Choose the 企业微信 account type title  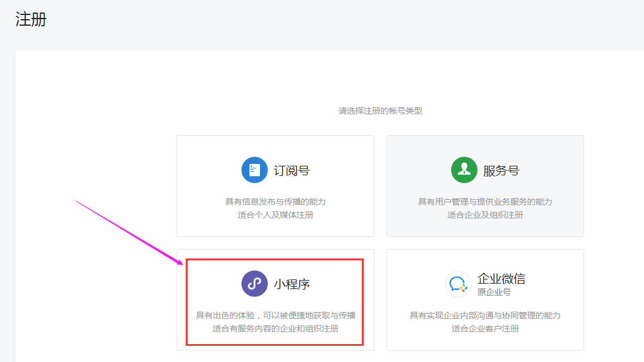501,279
